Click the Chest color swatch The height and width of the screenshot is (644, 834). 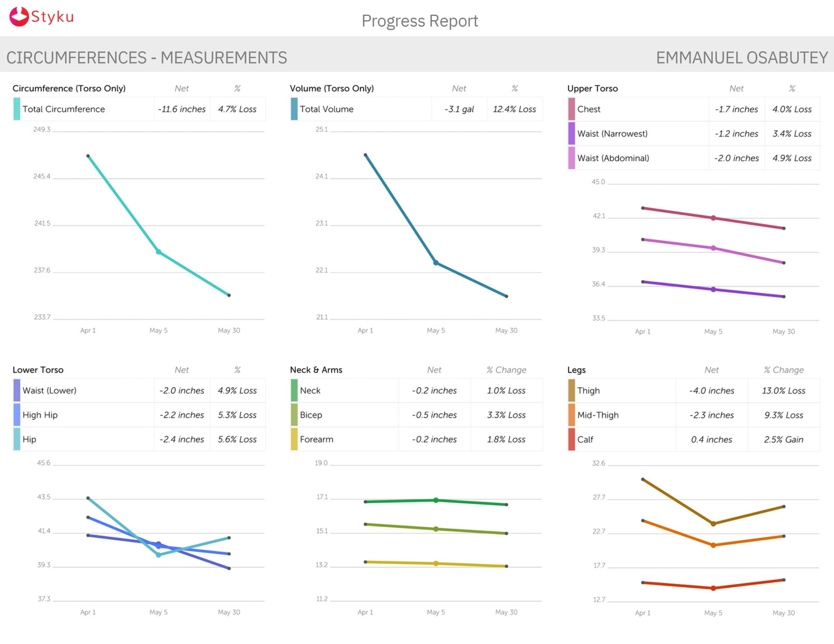[572, 109]
